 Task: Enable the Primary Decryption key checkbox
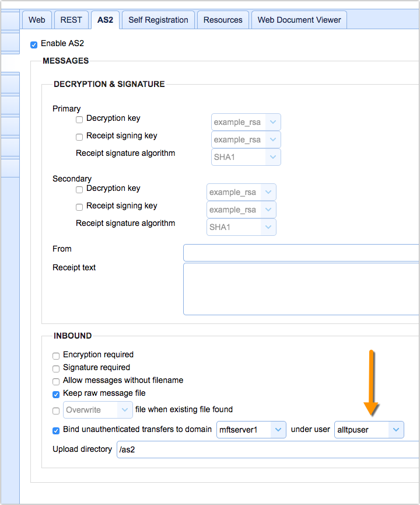click(79, 120)
